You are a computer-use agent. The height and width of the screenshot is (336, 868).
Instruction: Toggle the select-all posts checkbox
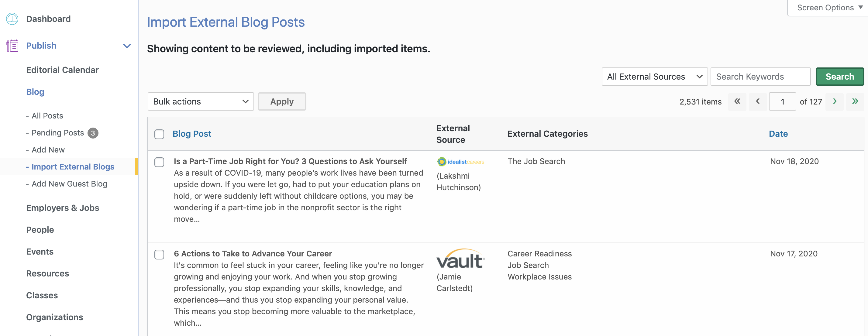pos(159,134)
